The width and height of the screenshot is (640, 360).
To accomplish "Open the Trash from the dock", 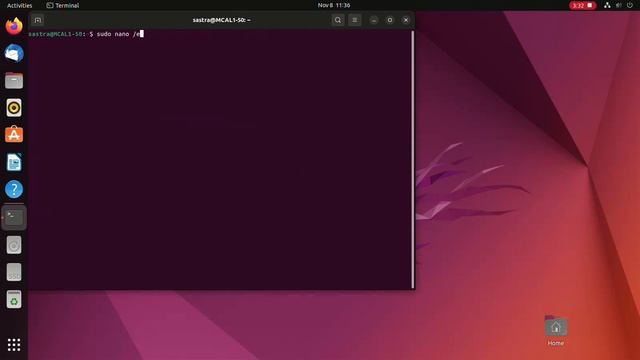I will click(x=14, y=300).
